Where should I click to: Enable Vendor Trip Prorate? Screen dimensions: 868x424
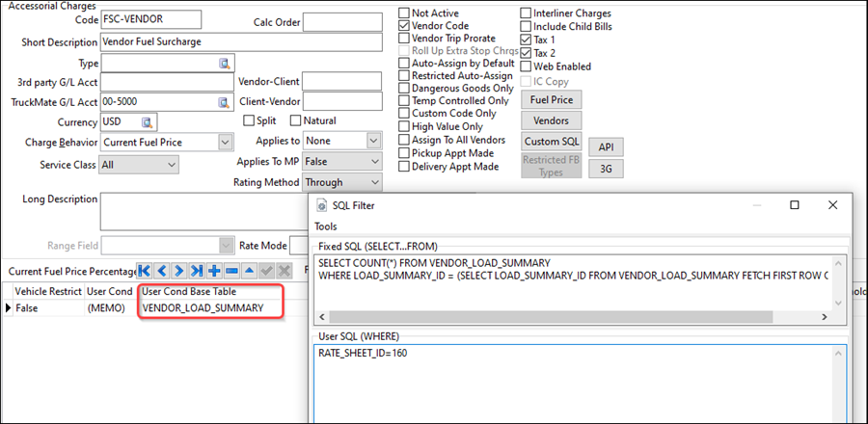pyautogui.click(x=405, y=39)
